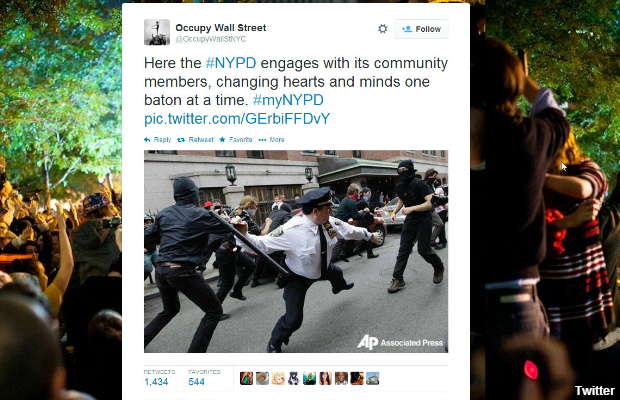The image size is (620, 400).
Task: Show the 544 favorites list
Action: [197, 381]
